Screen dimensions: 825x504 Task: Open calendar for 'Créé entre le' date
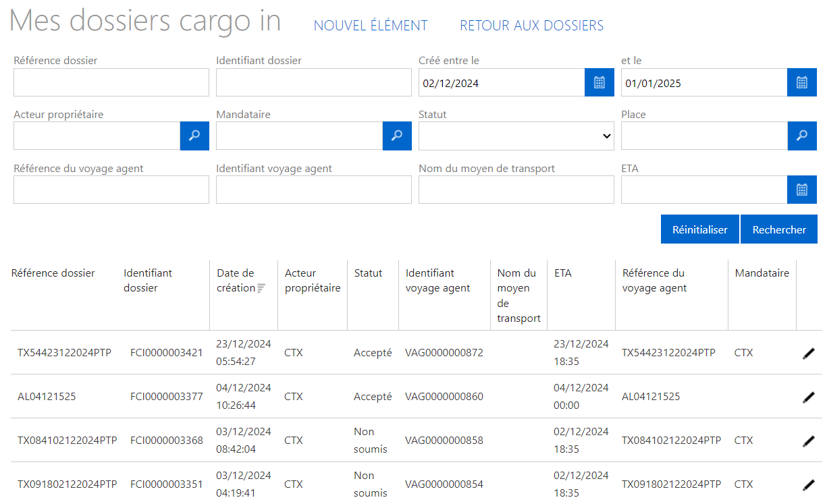pyautogui.click(x=599, y=82)
